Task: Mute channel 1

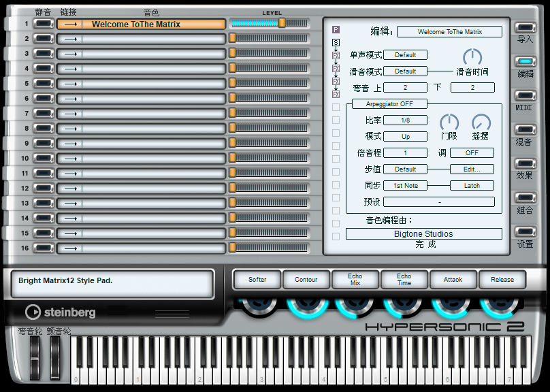Action: [x=44, y=24]
